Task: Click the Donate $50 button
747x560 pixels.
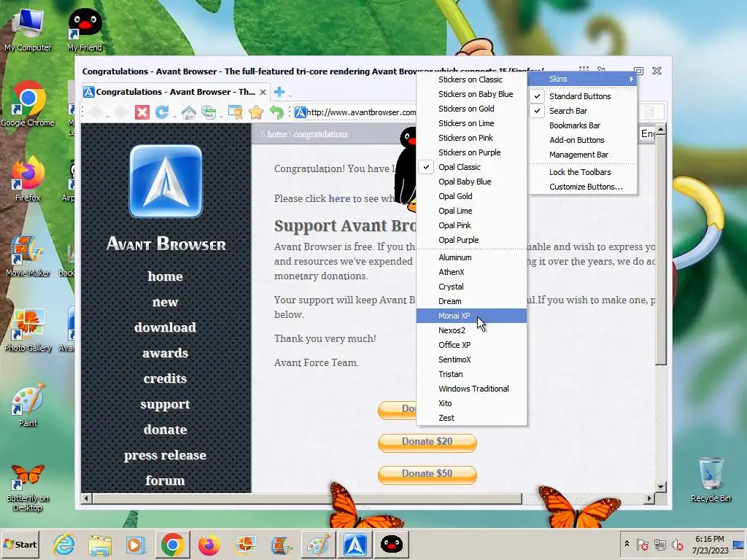Action: click(x=427, y=474)
